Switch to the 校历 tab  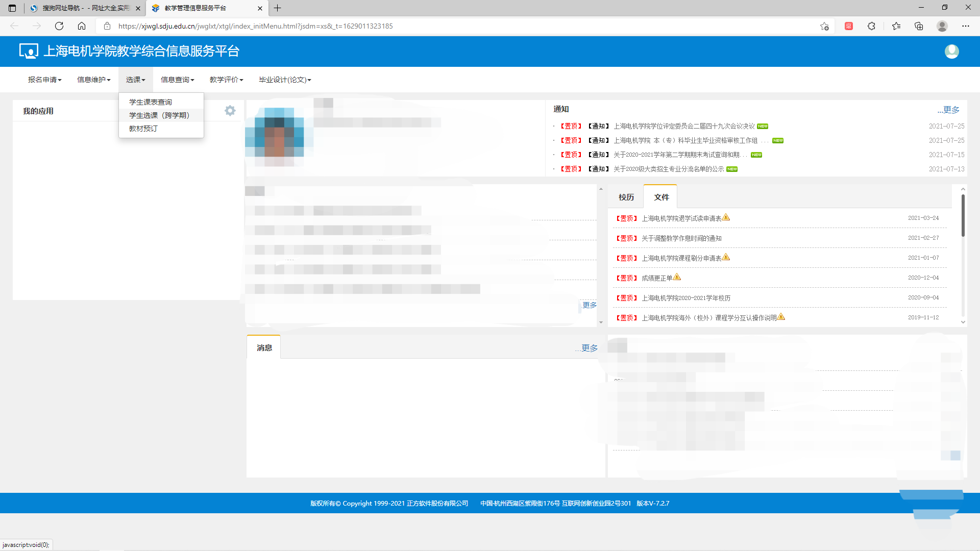point(626,197)
